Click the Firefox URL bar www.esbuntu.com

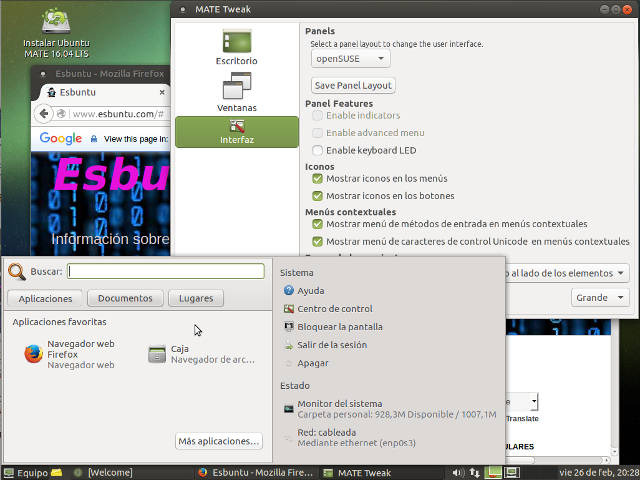[x=119, y=113]
